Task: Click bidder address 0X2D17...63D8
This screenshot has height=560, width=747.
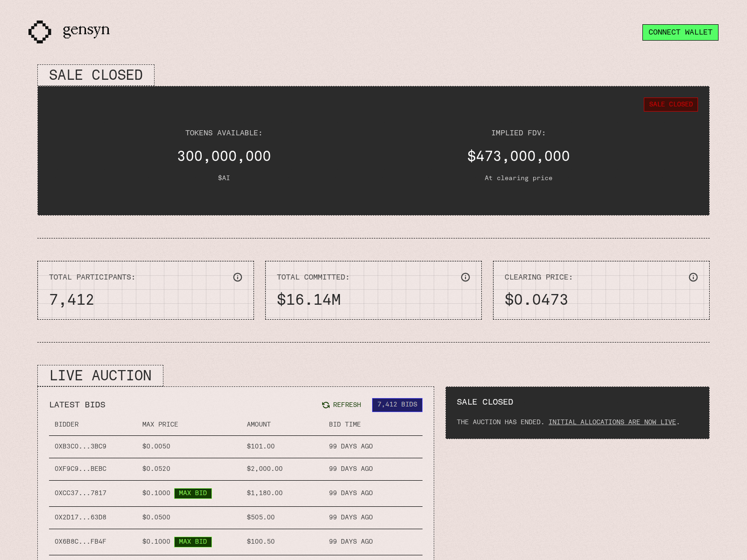Action: [80, 517]
